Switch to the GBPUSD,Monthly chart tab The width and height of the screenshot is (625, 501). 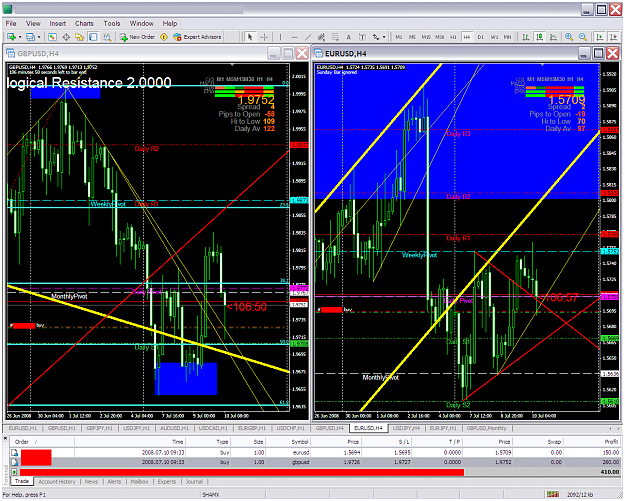click(486, 428)
